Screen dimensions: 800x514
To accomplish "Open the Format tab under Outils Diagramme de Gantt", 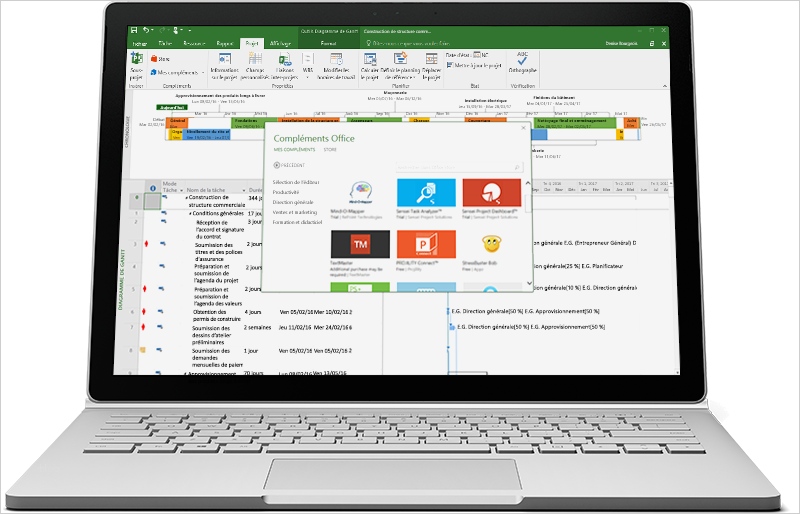I will 328,44.
